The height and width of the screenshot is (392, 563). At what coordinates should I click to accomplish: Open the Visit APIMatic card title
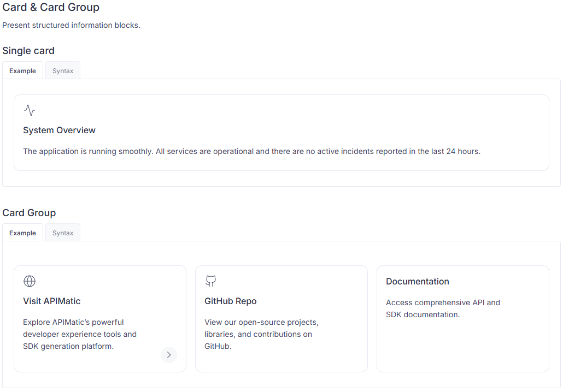tap(52, 301)
